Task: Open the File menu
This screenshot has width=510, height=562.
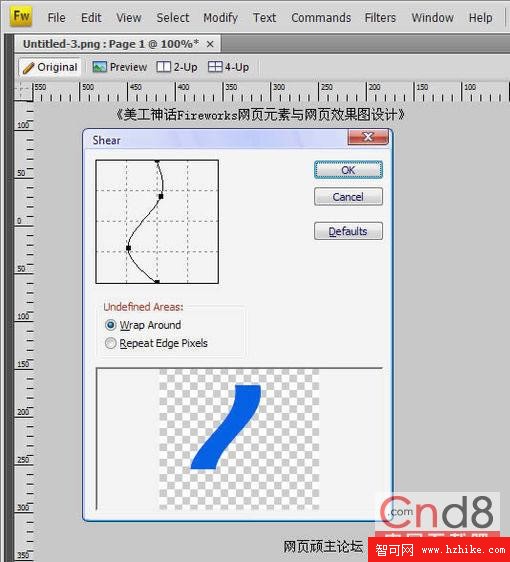Action: click(x=56, y=18)
